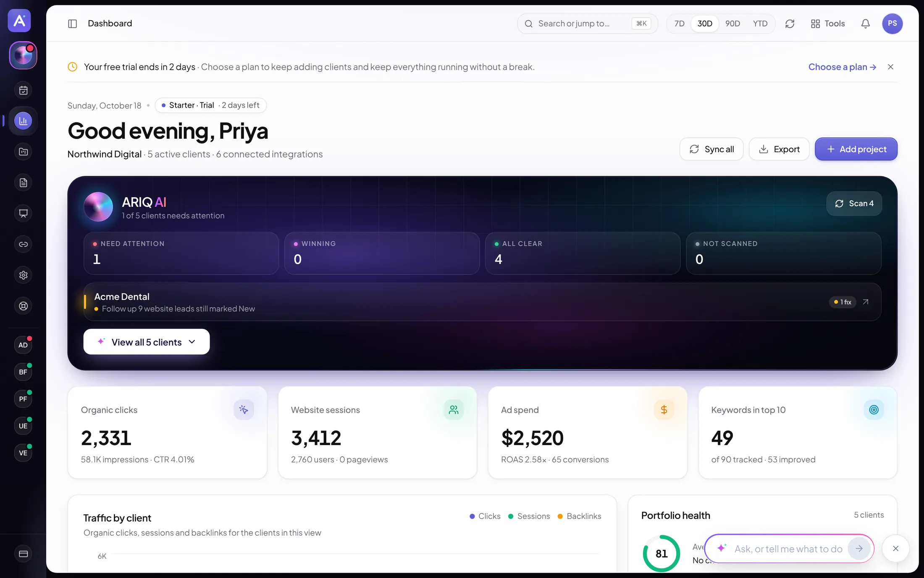
Task: Click the $2,520 ad spend value
Action: 532,438
